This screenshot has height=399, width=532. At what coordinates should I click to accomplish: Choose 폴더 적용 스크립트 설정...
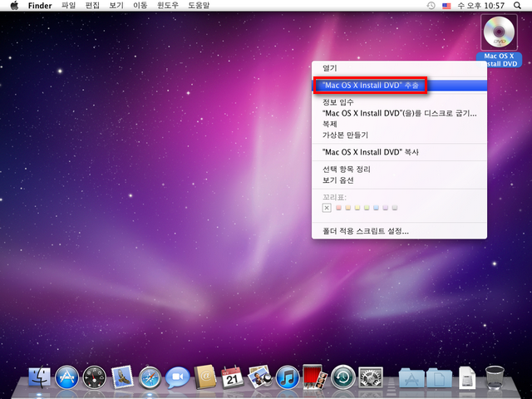pyautogui.click(x=399, y=231)
